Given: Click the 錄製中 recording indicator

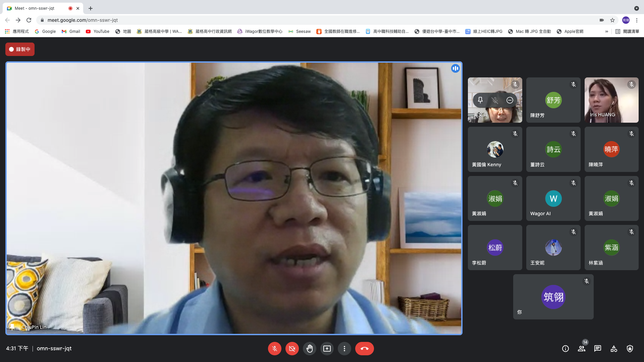Looking at the screenshot, I should point(20,49).
